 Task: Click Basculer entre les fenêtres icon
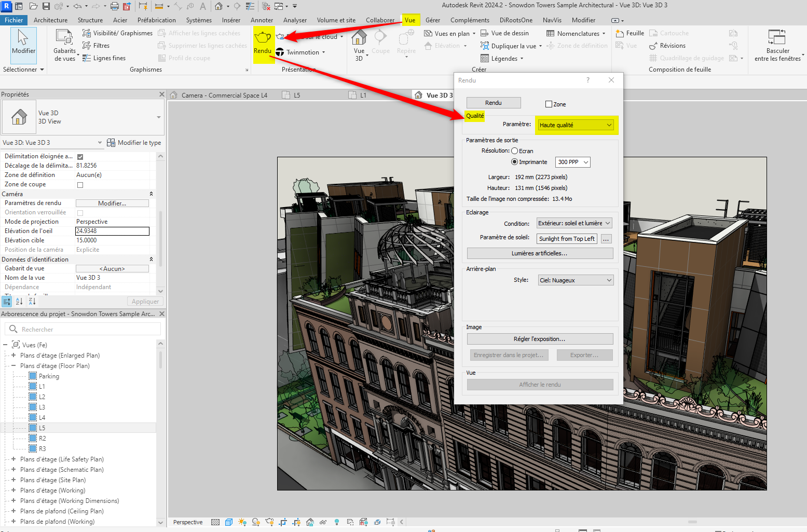pyautogui.click(x=777, y=38)
